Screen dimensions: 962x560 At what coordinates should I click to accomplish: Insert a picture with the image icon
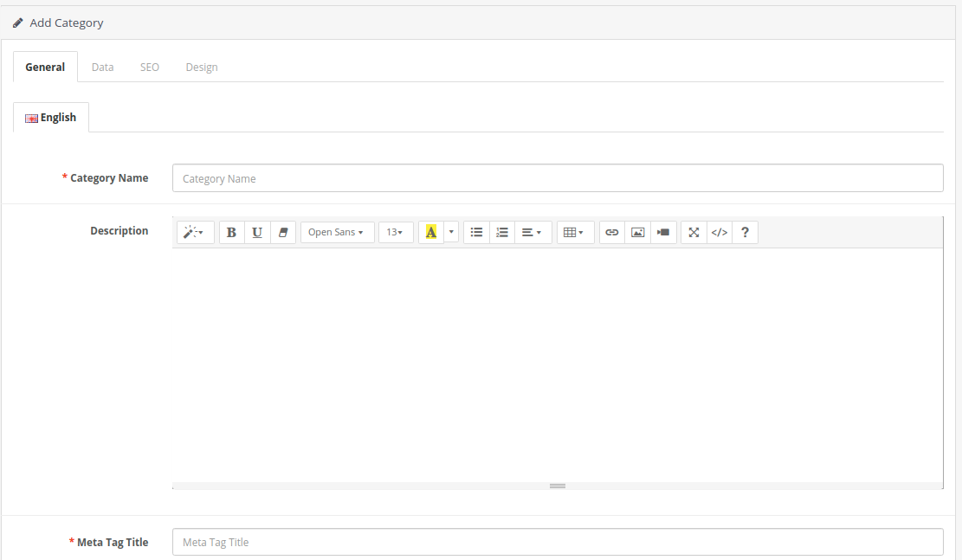(637, 233)
